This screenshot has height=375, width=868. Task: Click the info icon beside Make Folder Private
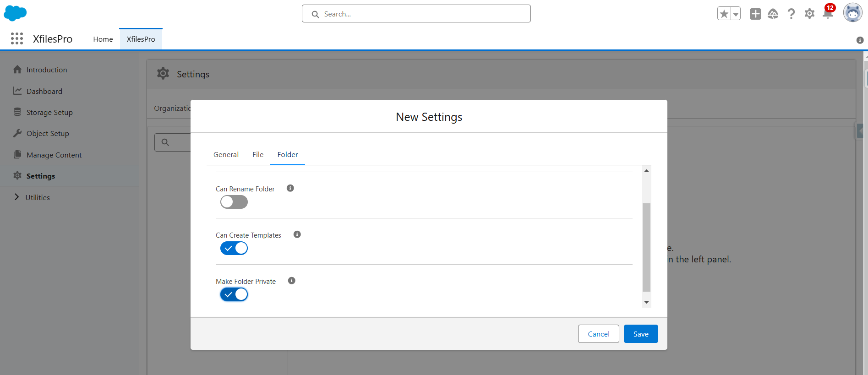click(291, 281)
